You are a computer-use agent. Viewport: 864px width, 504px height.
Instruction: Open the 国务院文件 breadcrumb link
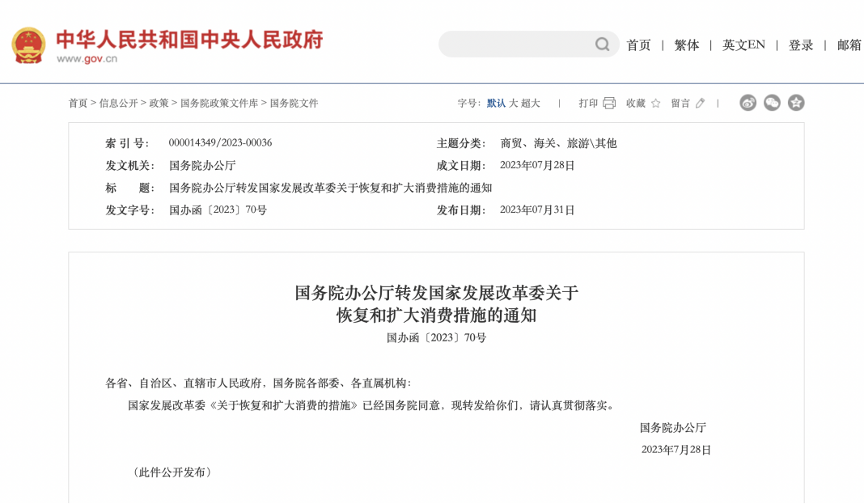(x=294, y=103)
